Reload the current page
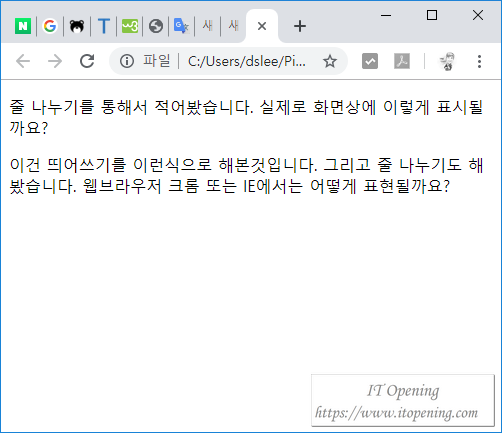The height and width of the screenshot is (433, 502). pyautogui.click(x=87, y=61)
